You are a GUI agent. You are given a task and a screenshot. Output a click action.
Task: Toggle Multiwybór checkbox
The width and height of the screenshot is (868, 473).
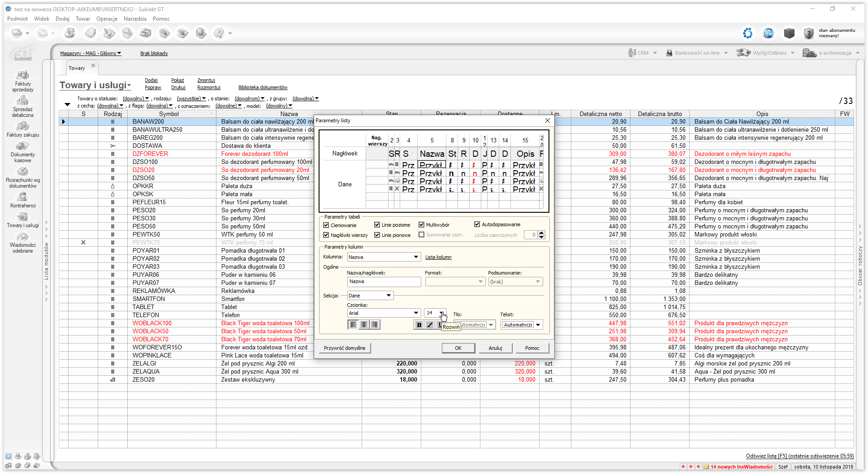pos(422,225)
